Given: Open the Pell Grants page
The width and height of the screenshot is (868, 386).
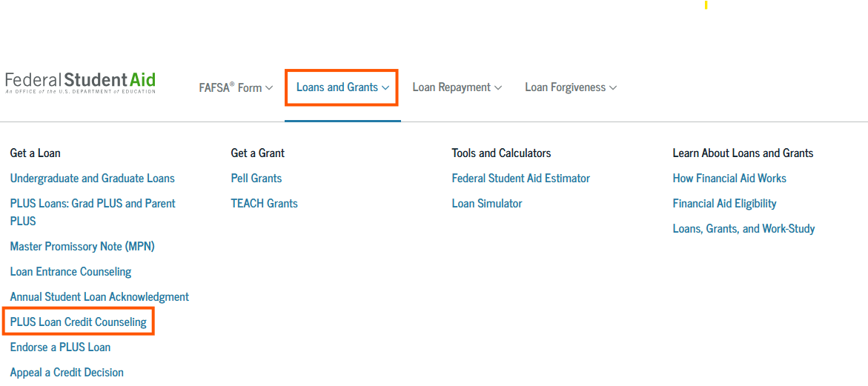Looking at the screenshot, I should (x=256, y=179).
